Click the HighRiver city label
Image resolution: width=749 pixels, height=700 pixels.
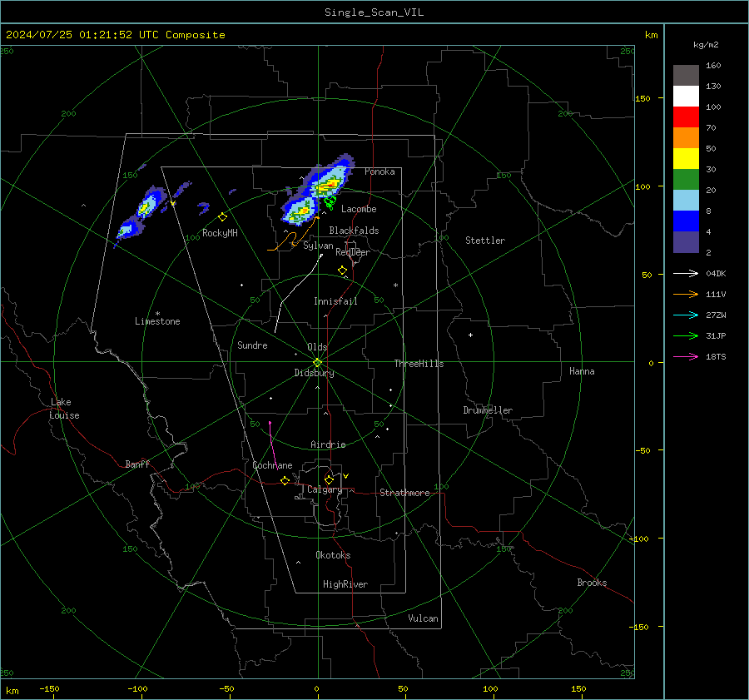tap(345, 584)
